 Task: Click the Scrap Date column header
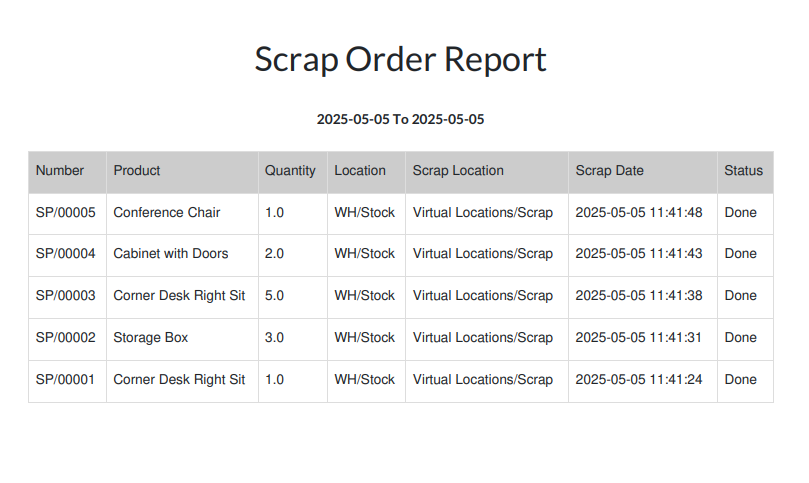609,171
